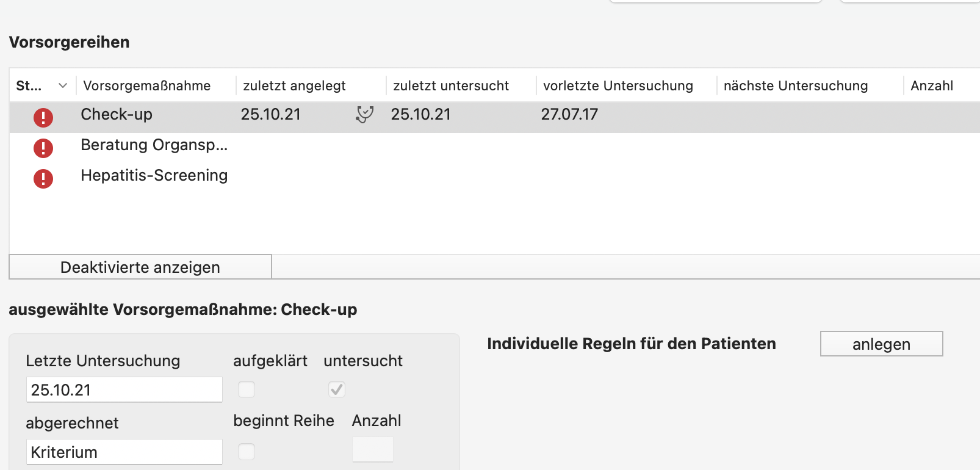The width and height of the screenshot is (980, 470).
Task: Click the abgerechnet Kriterium field
Action: (124, 452)
